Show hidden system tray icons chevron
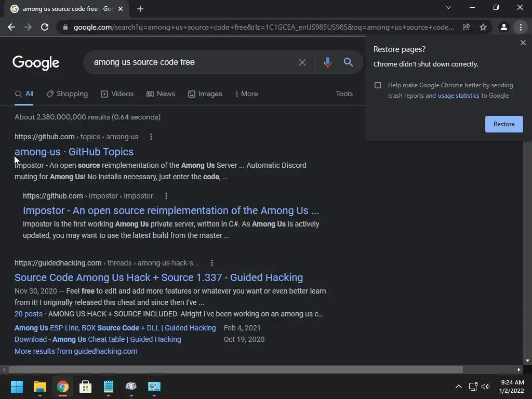The width and height of the screenshot is (532, 399). tap(458, 387)
